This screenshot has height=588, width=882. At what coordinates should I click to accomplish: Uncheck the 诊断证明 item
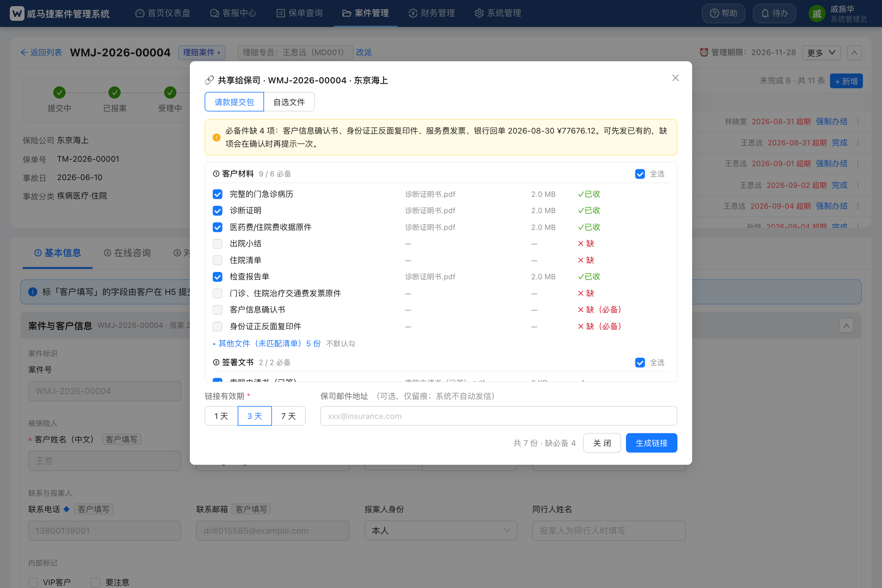coord(218,211)
